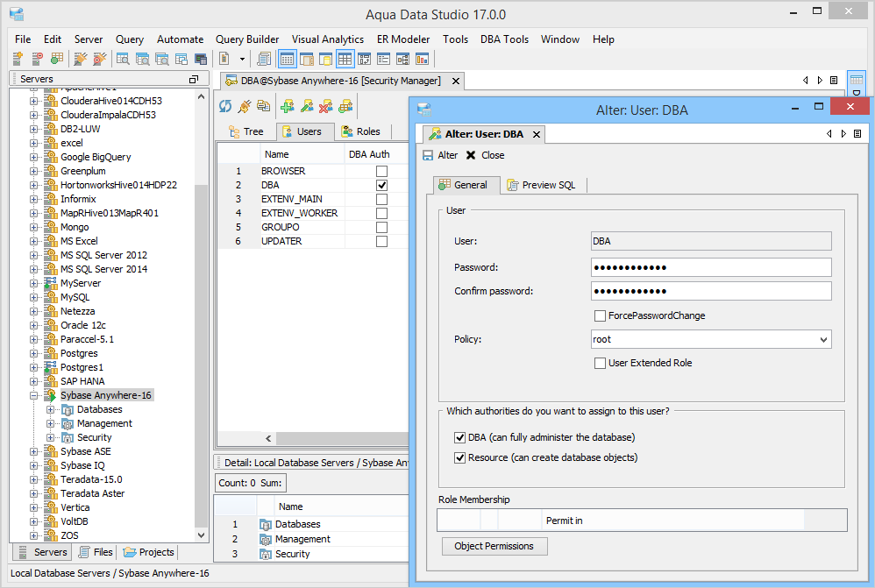
Task: Open the ER Modeler menu
Action: click(403, 39)
